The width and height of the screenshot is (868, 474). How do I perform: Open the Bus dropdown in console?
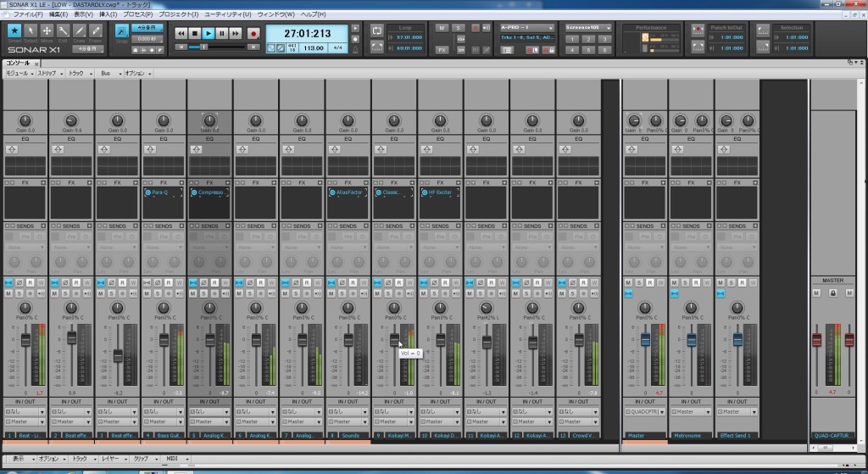pos(111,73)
